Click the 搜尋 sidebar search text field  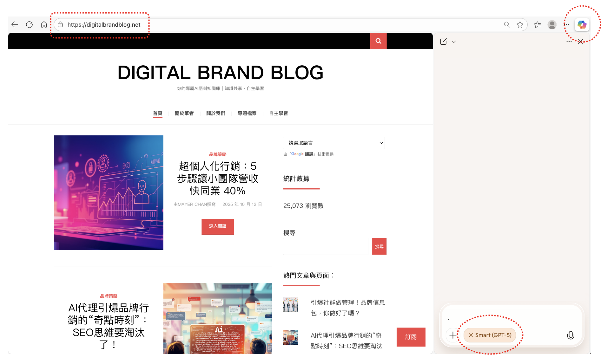pyautogui.click(x=326, y=246)
